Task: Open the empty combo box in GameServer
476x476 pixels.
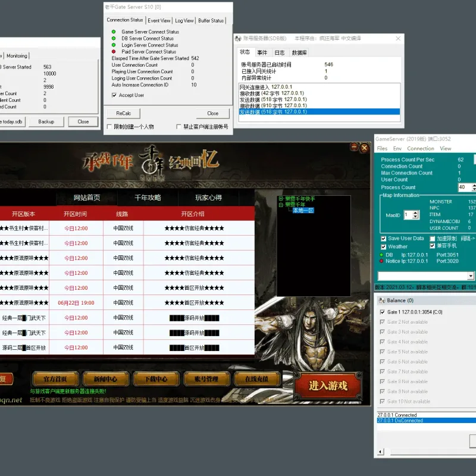Action: [471, 275]
